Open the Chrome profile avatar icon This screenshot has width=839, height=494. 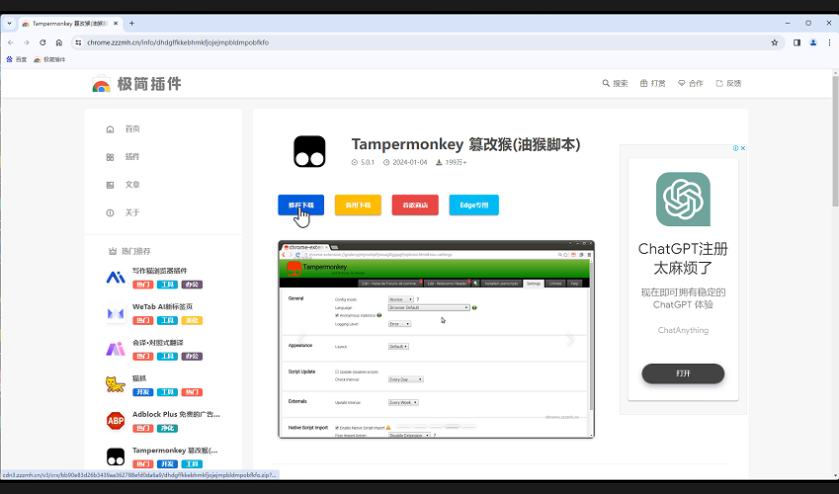813,42
